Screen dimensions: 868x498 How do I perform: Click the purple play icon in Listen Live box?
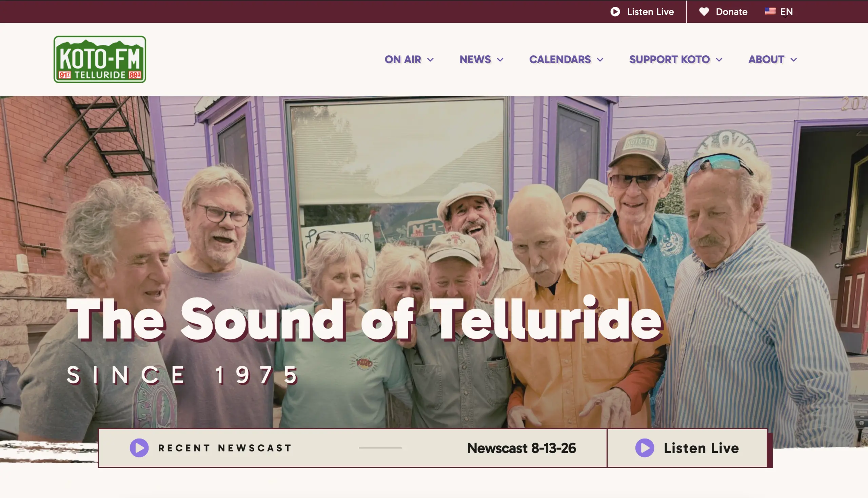(x=645, y=448)
